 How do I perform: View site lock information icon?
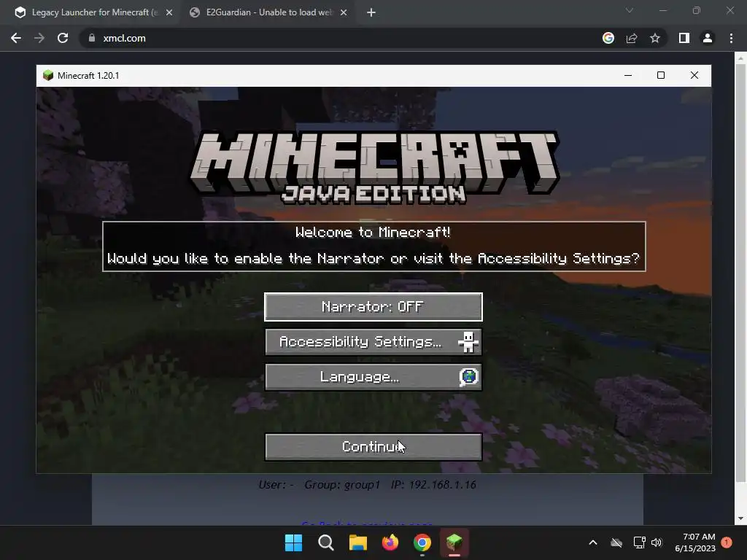[92, 38]
